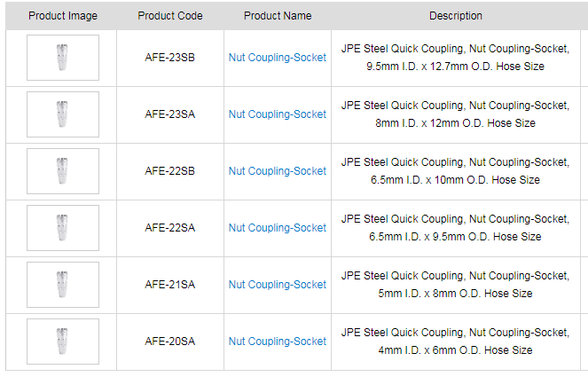588x377 pixels.
Task: Visit Nut Coupling-Socket link for AFE-20SA
Action: 278,342
